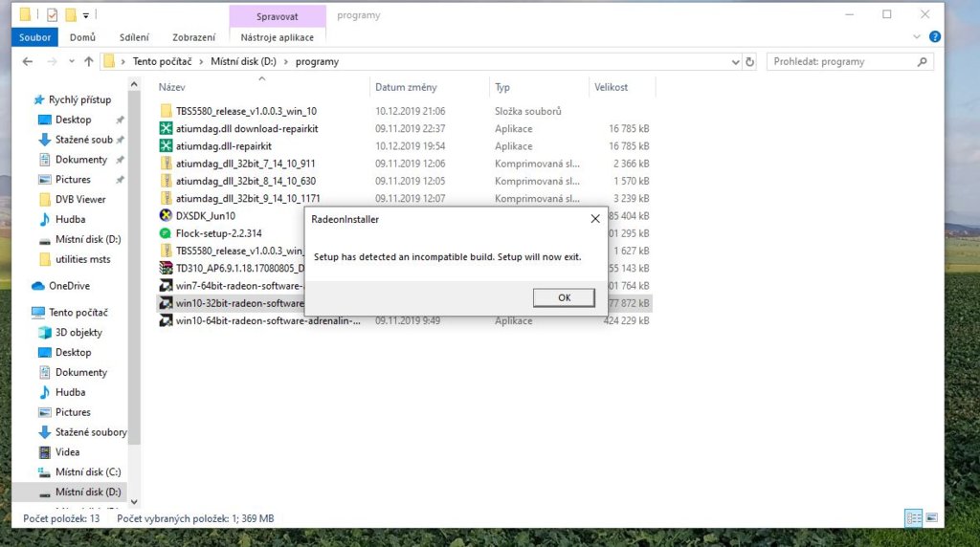The height and width of the screenshot is (547, 980).
Task: Open Stažené soub pinned item
Action: tap(84, 140)
